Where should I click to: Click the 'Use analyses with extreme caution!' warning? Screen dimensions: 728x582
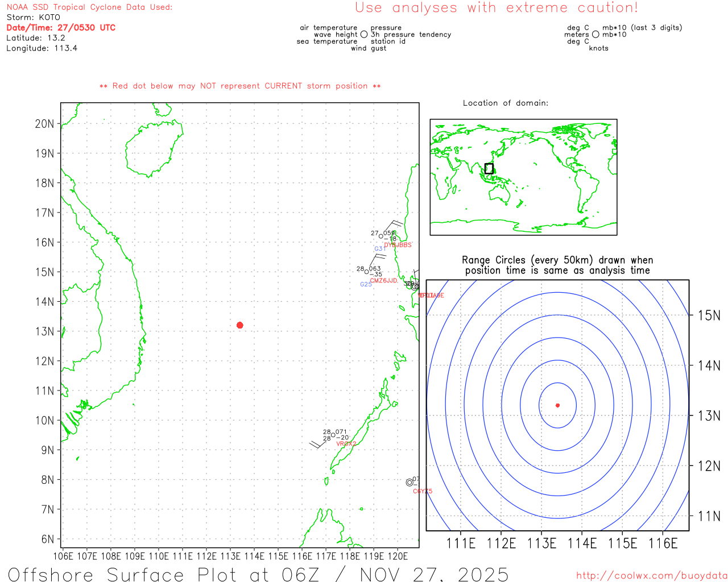(x=497, y=8)
